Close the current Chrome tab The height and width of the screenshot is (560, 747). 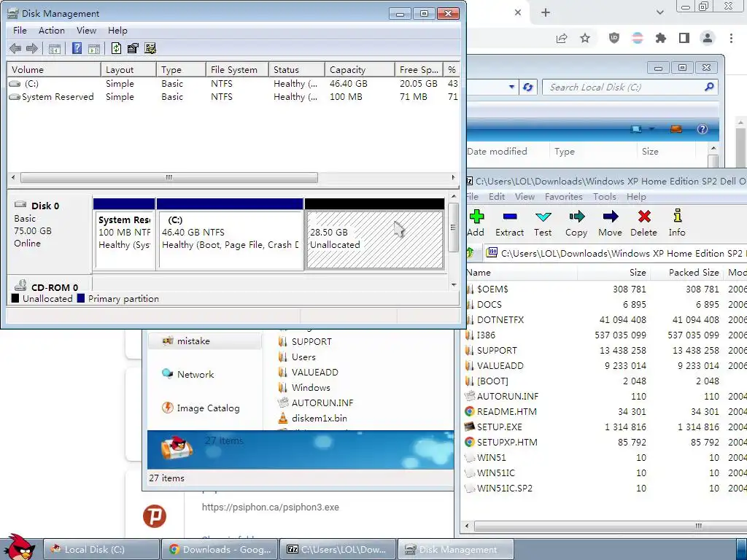tap(518, 12)
